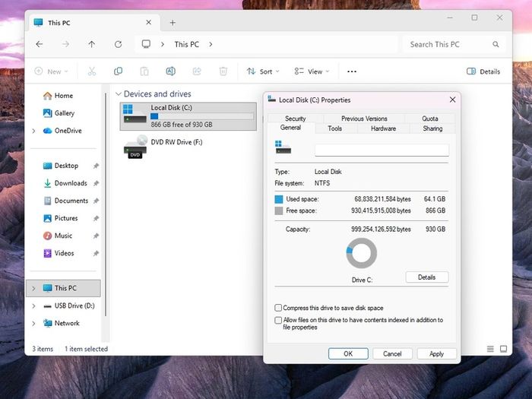The height and width of the screenshot is (399, 532).
Task: Open the New dropdown menu
Action: (x=52, y=71)
